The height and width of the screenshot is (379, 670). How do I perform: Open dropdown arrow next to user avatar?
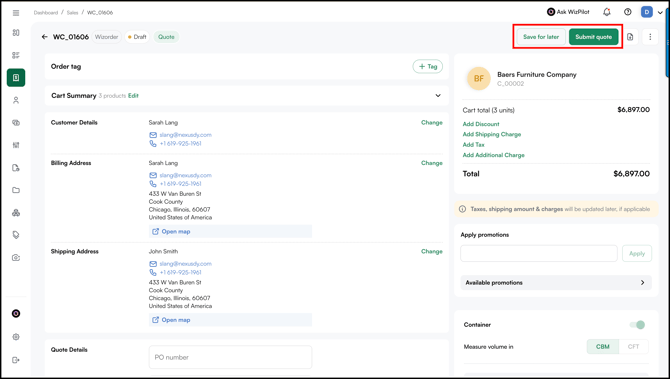coord(660,12)
